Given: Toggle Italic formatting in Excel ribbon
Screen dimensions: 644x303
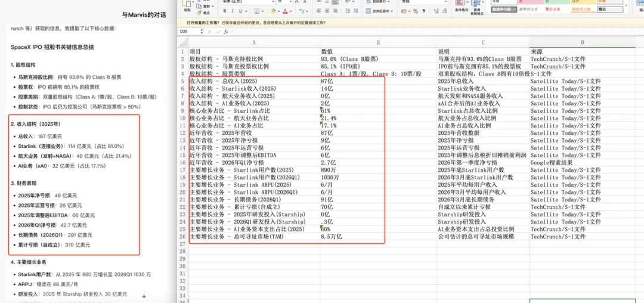Looking at the screenshot, I should click(233, 11).
